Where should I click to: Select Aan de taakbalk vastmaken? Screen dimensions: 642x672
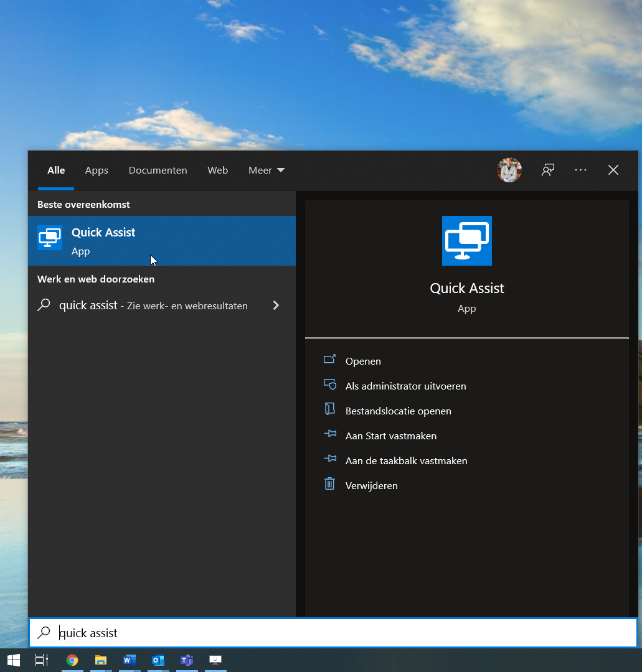tap(406, 460)
